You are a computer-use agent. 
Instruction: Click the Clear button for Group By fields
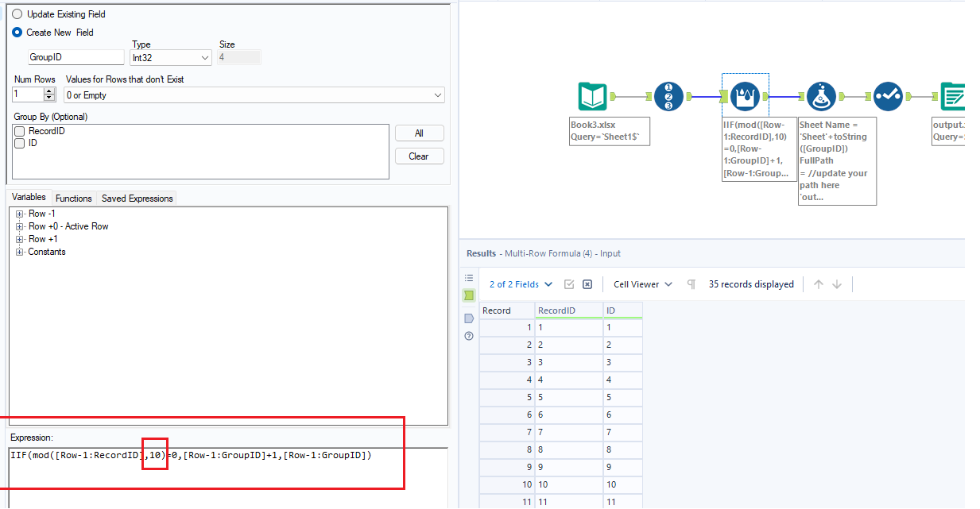[419, 156]
